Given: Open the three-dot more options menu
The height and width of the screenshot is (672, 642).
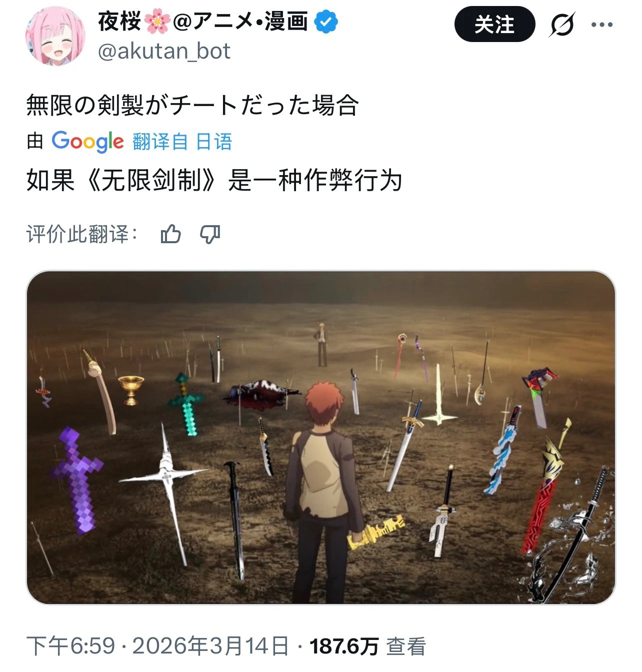Looking at the screenshot, I should tap(602, 24).
